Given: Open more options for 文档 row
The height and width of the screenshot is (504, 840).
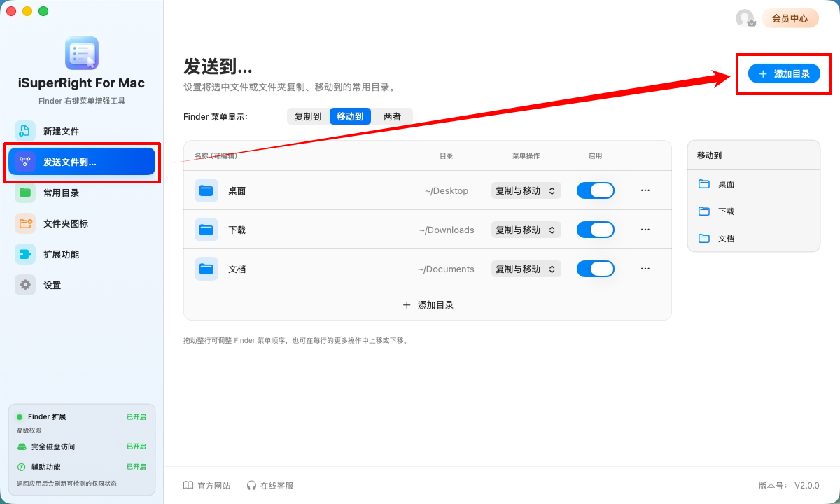Looking at the screenshot, I should click(x=645, y=269).
